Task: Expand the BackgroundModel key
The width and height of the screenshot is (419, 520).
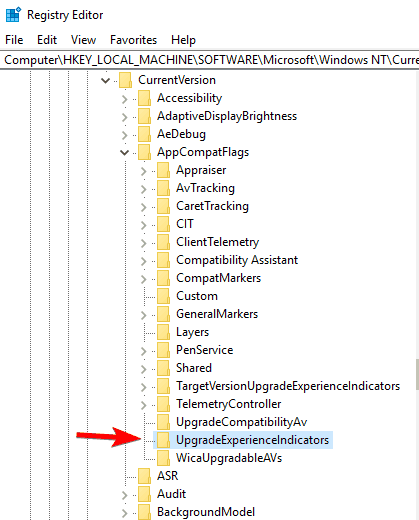Action: [x=125, y=513]
